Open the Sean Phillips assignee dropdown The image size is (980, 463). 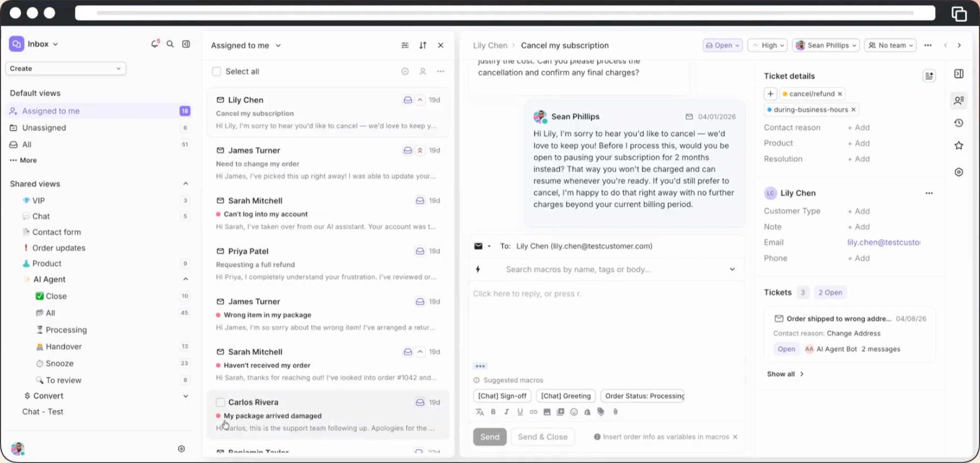pos(826,46)
